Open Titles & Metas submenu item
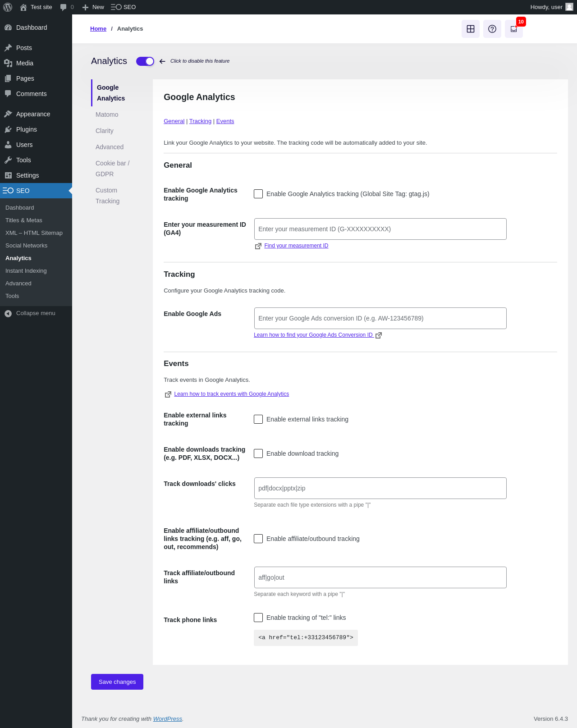The width and height of the screenshot is (577, 728). coord(24,220)
